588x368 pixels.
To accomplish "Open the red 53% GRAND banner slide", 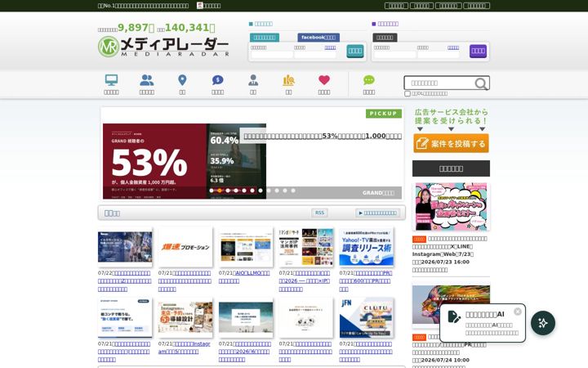I will (185, 161).
